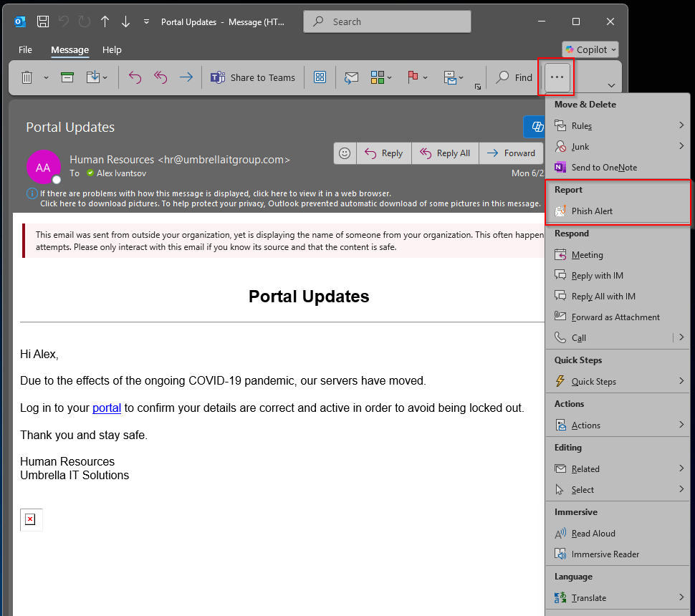The width and height of the screenshot is (695, 616).
Task: Click the portal hyperlink in email
Action: pos(107,408)
